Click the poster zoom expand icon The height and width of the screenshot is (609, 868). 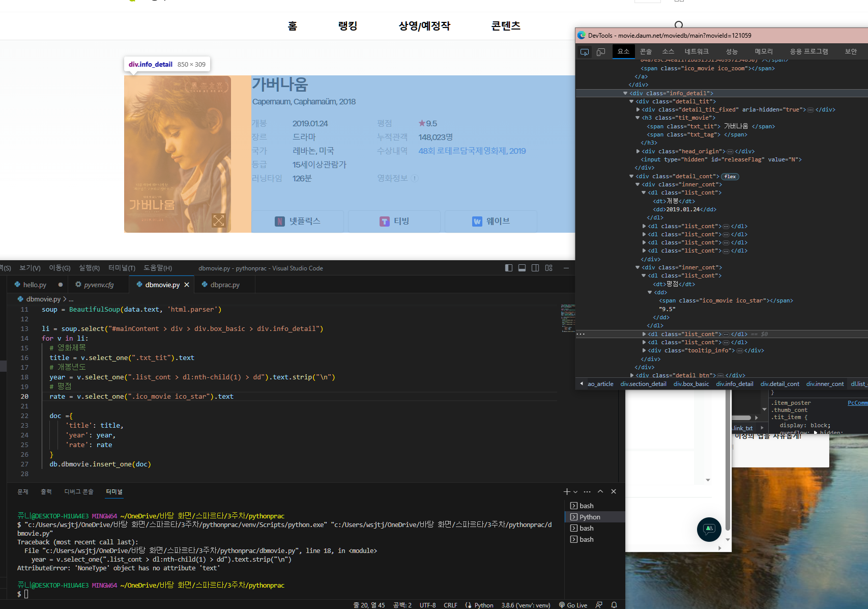(219, 220)
